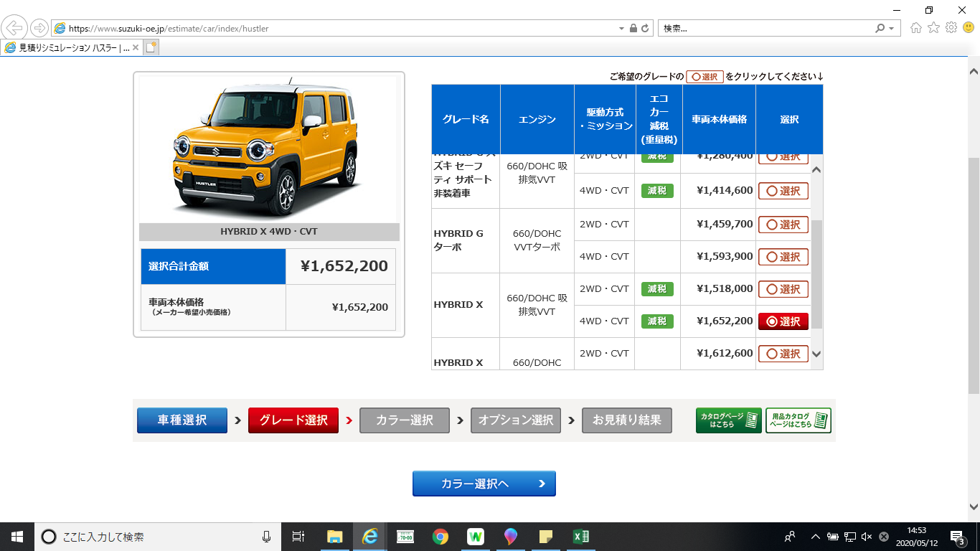
Task: Click the grade table scroll down arrow
Action: click(816, 354)
